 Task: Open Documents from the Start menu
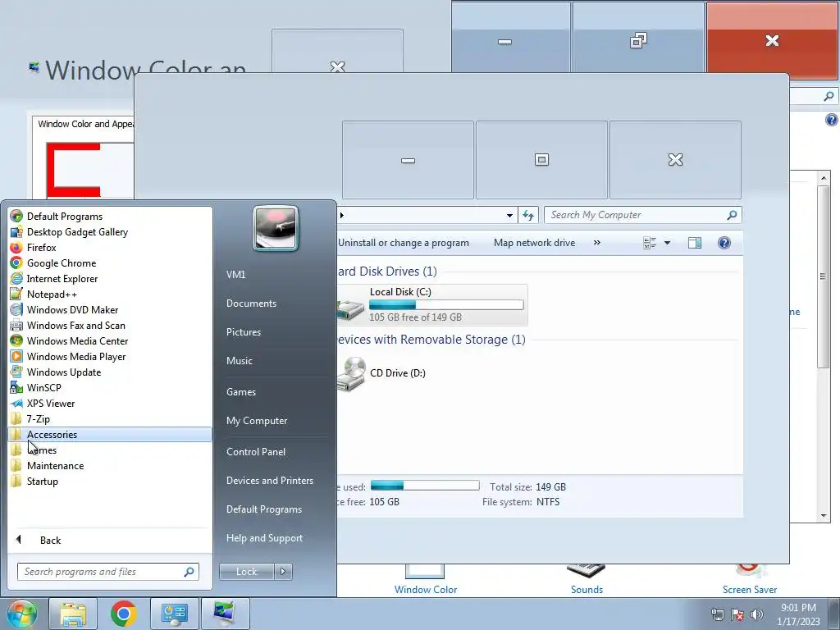[x=251, y=304]
